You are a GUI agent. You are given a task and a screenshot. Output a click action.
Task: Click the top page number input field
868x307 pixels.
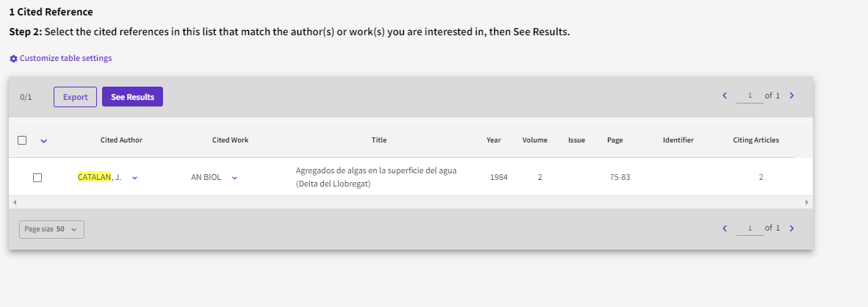[x=750, y=96]
